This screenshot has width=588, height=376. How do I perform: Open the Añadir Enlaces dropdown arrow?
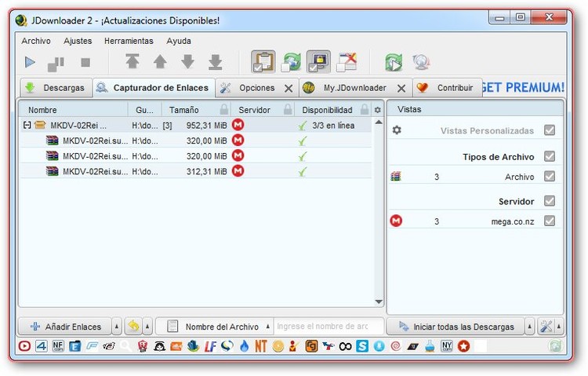point(117,327)
